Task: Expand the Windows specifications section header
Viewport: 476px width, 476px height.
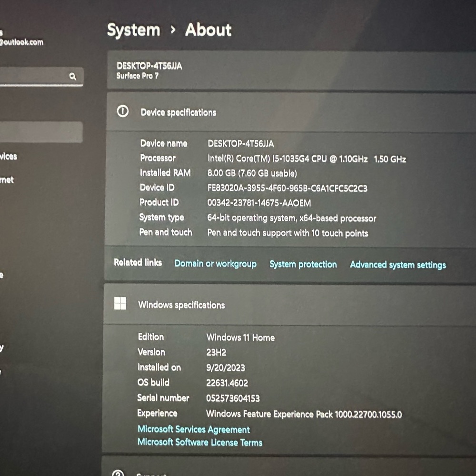Action: pyautogui.click(x=290, y=305)
